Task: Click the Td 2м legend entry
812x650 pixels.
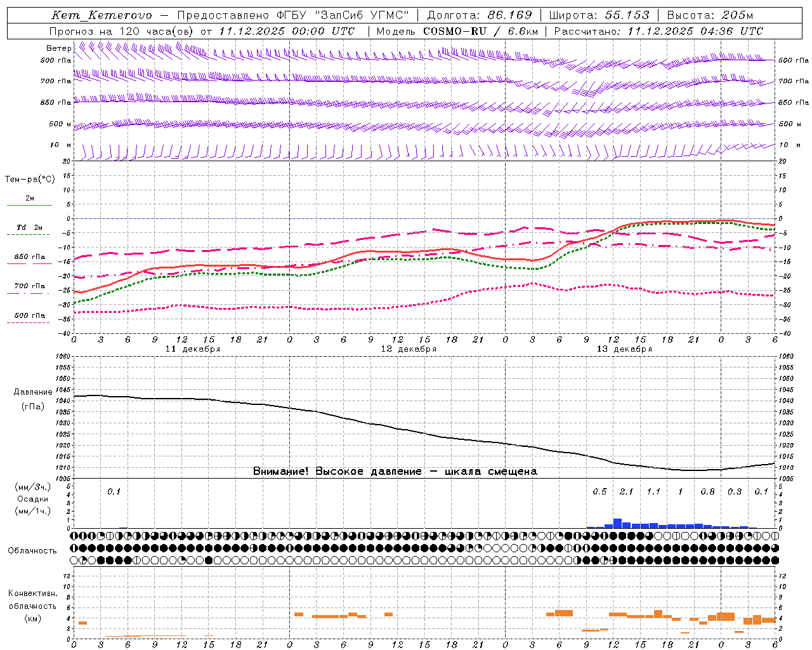Action: click(30, 227)
